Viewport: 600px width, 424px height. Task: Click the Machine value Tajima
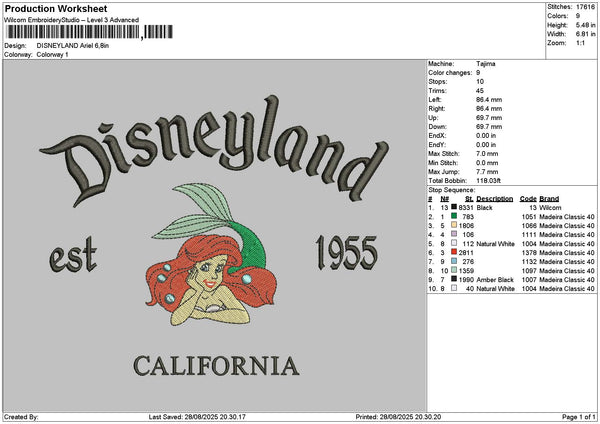point(486,64)
